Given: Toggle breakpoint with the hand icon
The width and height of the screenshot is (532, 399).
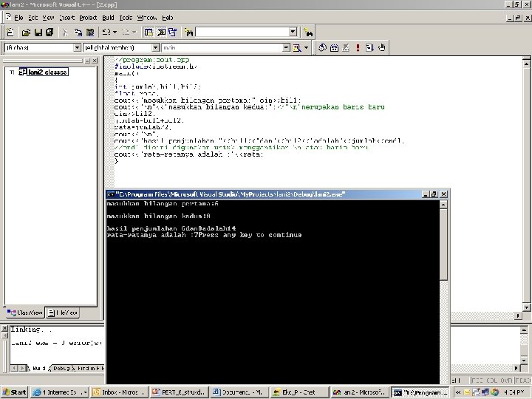Looking at the screenshot, I should coord(381,48).
